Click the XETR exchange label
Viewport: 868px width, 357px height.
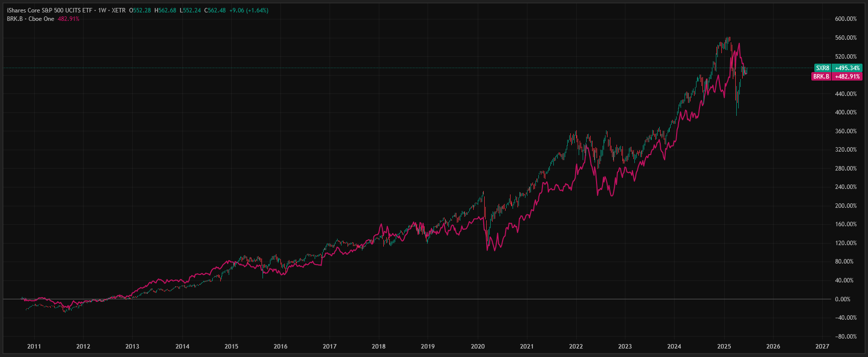coord(118,10)
